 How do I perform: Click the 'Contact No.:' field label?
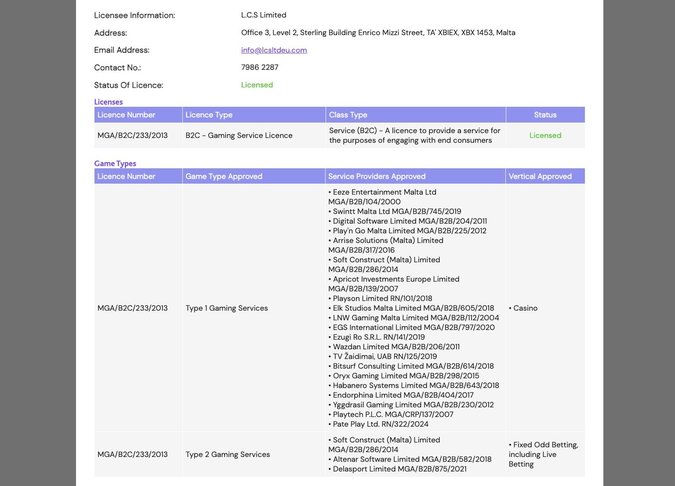(x=117, y=68)
